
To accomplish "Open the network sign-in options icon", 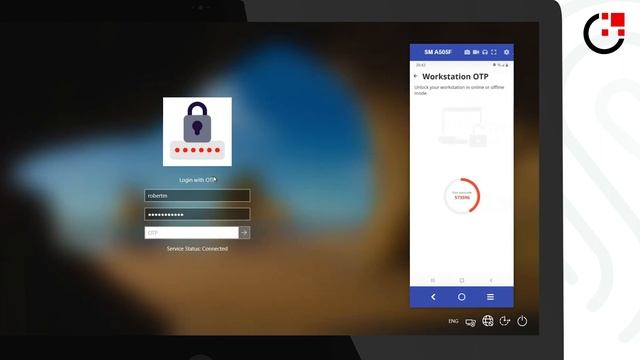I will click(x=471, y=322).
